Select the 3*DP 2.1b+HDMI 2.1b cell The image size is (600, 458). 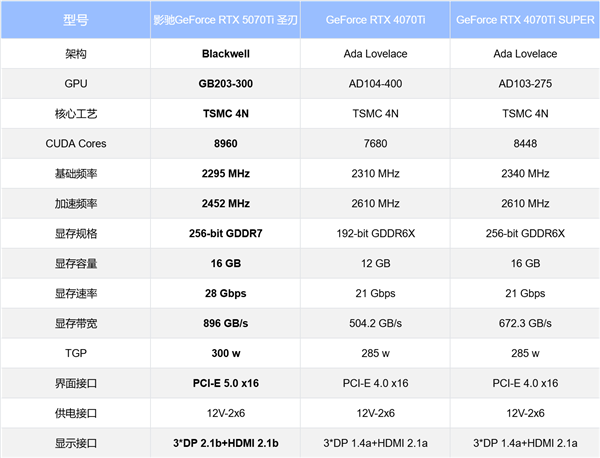coord(225,443)
